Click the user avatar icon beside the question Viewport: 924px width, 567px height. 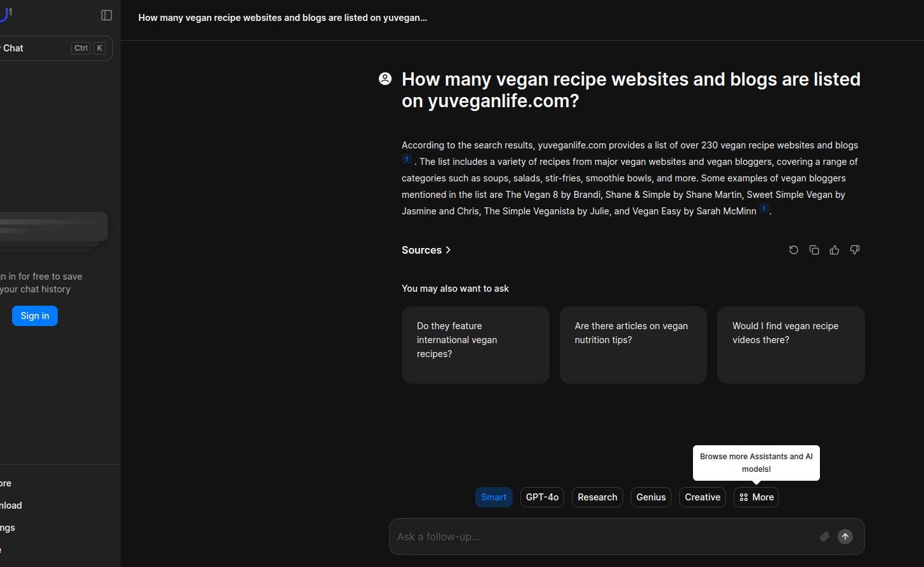point(385,79)
